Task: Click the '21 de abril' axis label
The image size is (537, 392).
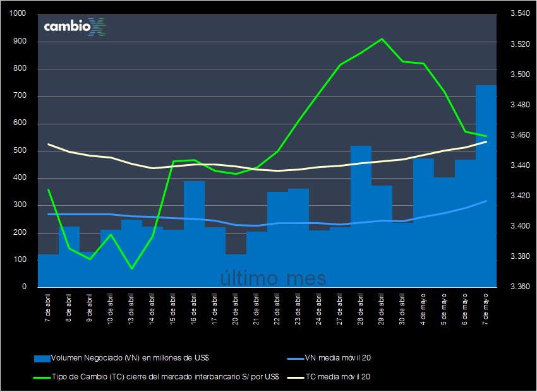Action: pyautogui.click(x=256, y=309)
